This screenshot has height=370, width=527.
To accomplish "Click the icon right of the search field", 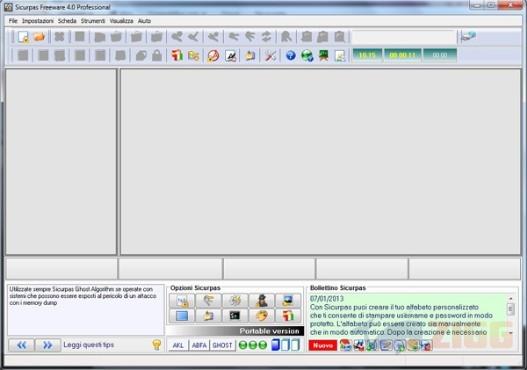I will [468, 36].
